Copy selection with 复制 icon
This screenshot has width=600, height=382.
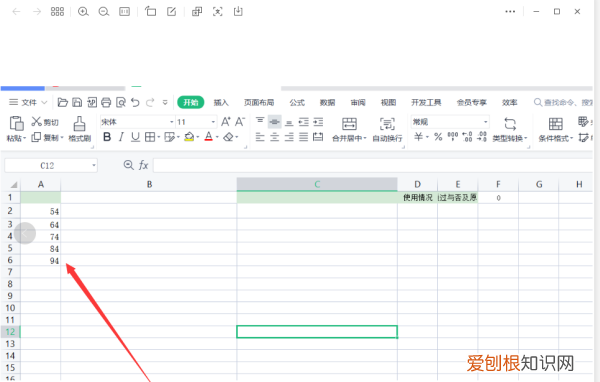point(36,137)
